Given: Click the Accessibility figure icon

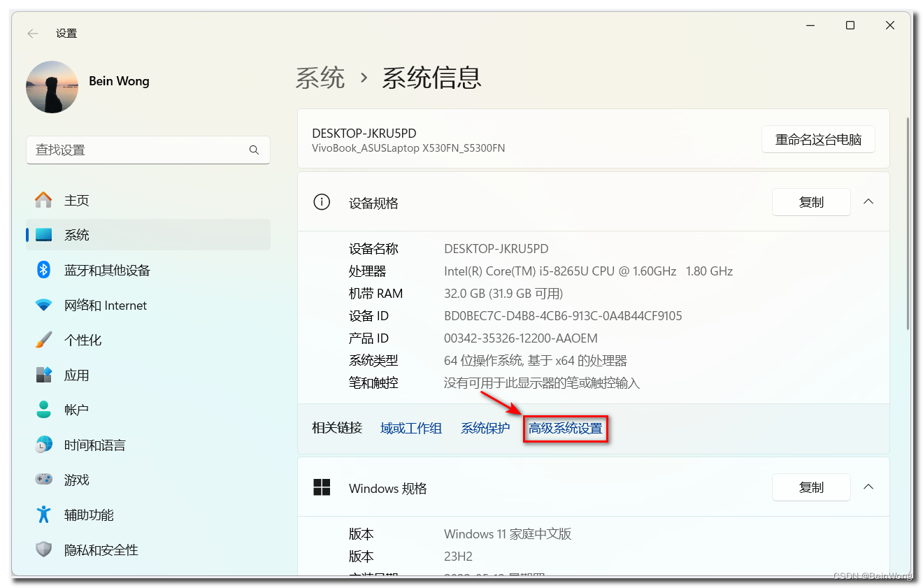Looking at the screenshot, I should tap(43, 515).
